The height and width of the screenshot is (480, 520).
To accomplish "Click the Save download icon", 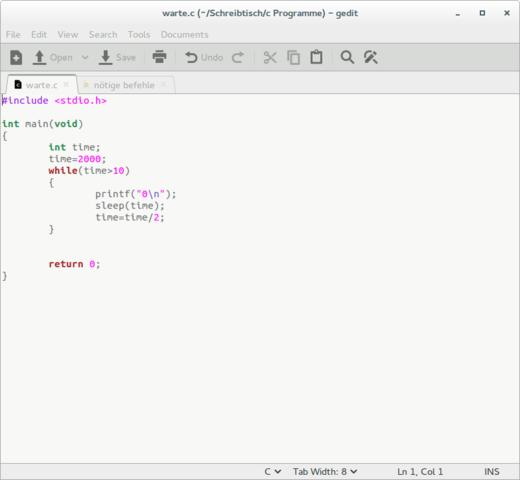I will (105, 57).
